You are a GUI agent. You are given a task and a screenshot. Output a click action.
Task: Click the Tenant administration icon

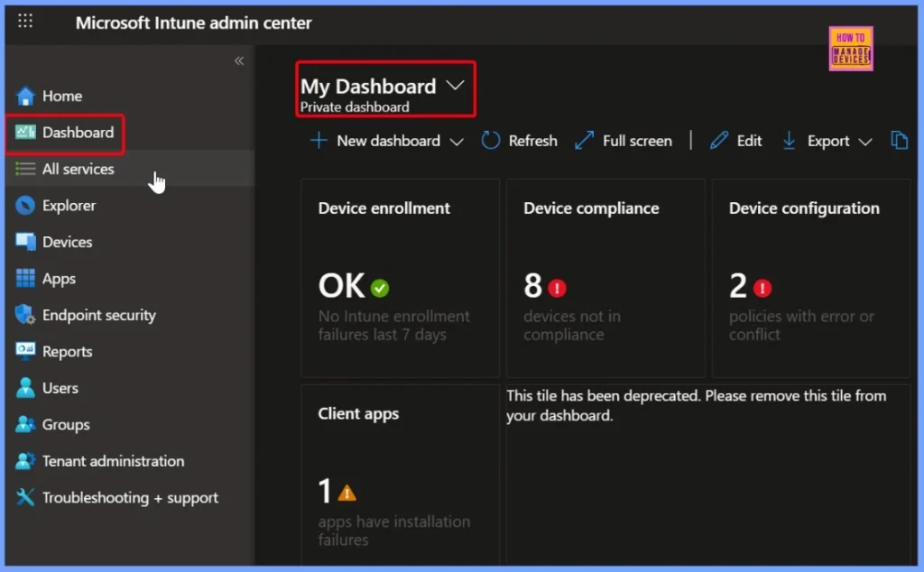click(24, 461)
